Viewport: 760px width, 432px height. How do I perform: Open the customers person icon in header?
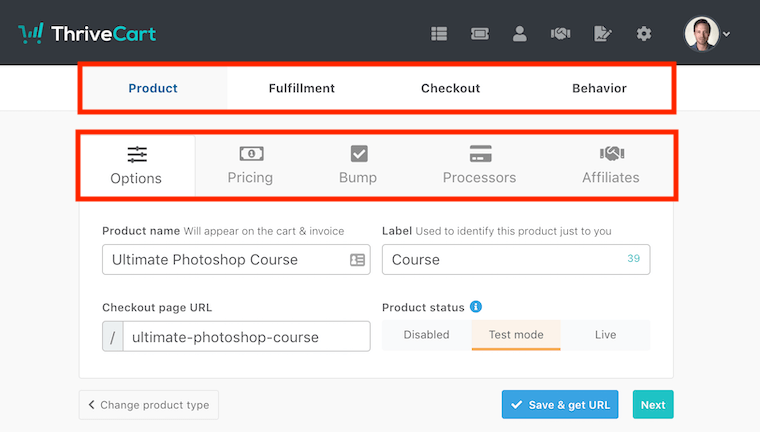[520, 34]
